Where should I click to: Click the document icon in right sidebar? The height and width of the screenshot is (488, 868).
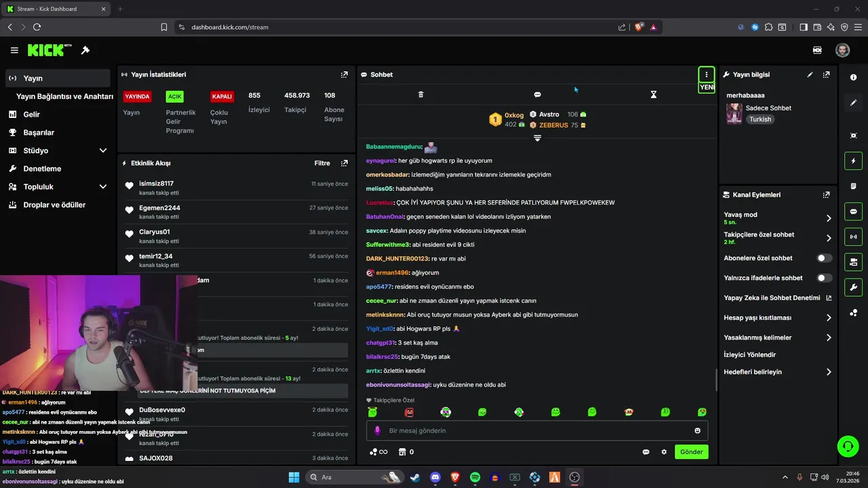pos(853,186)
